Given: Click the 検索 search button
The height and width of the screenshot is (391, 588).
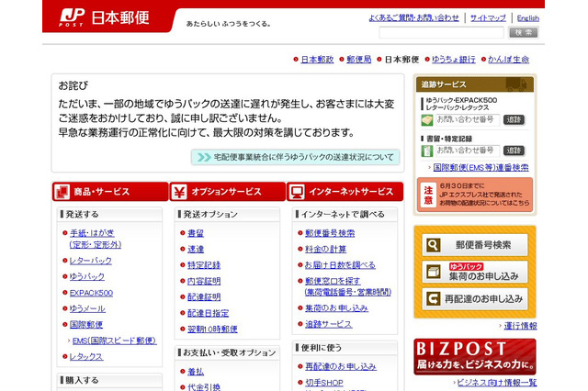Looking at the screenshot, I should tap(523, 33).
